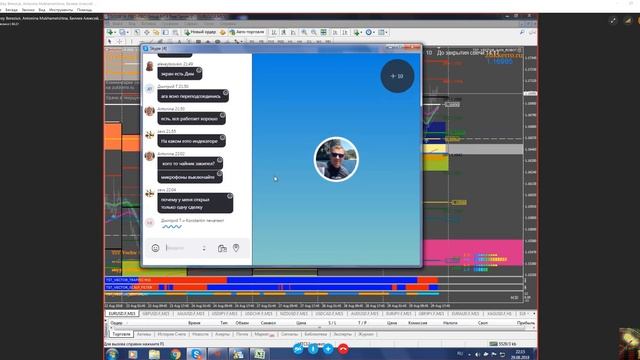This screenshot has height=360, width=640.
Task: Zoom out chart with magnifier minus icon
Action: point(313,32)
